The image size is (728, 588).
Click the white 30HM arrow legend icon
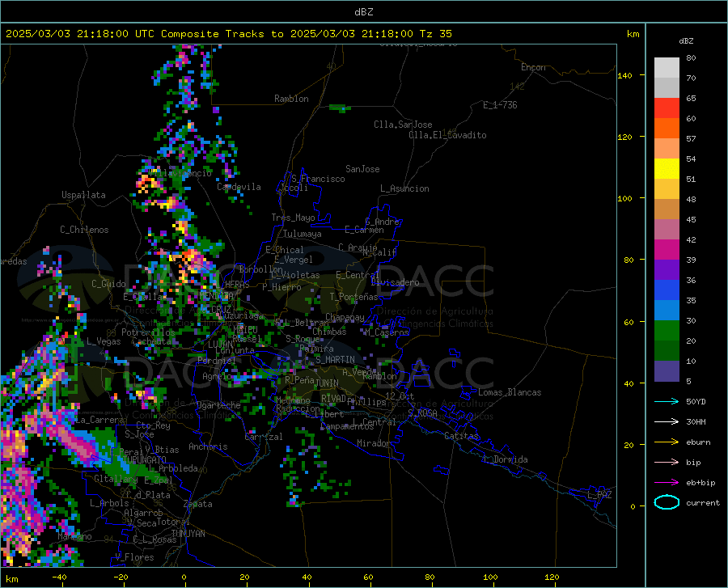click(667, 421)
